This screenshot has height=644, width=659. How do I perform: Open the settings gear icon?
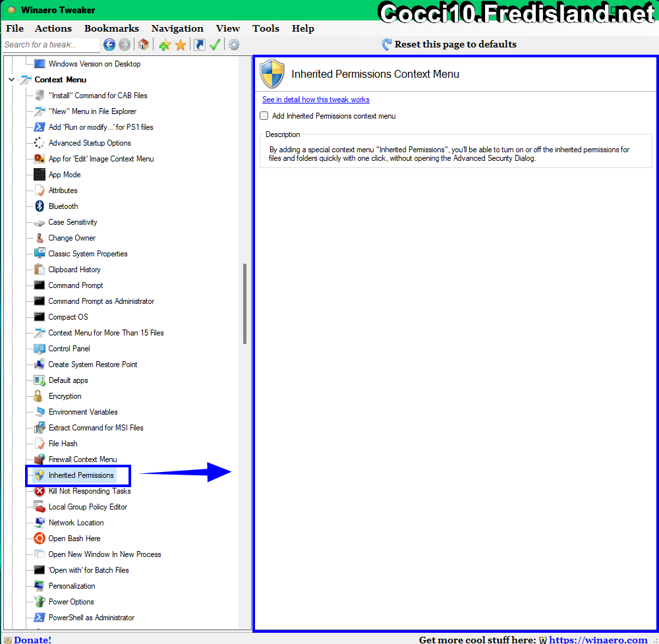234,45
